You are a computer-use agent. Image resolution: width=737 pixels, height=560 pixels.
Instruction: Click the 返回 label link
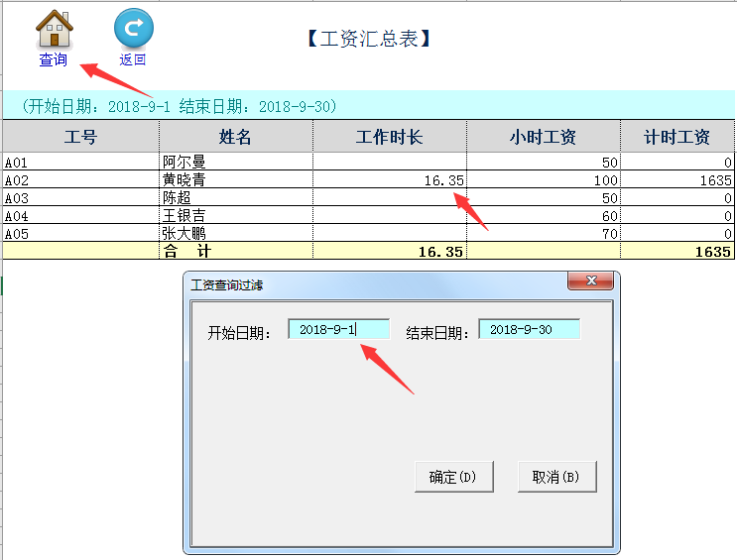pyautogui.click(x=133, y=59)
